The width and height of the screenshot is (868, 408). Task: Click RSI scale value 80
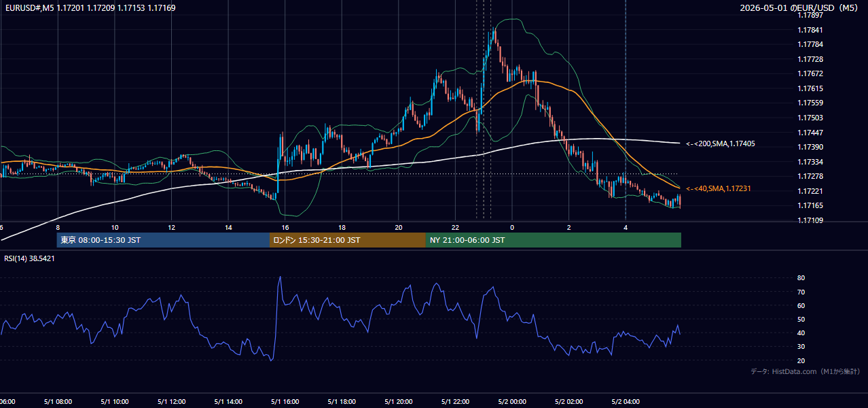(801, 278)
